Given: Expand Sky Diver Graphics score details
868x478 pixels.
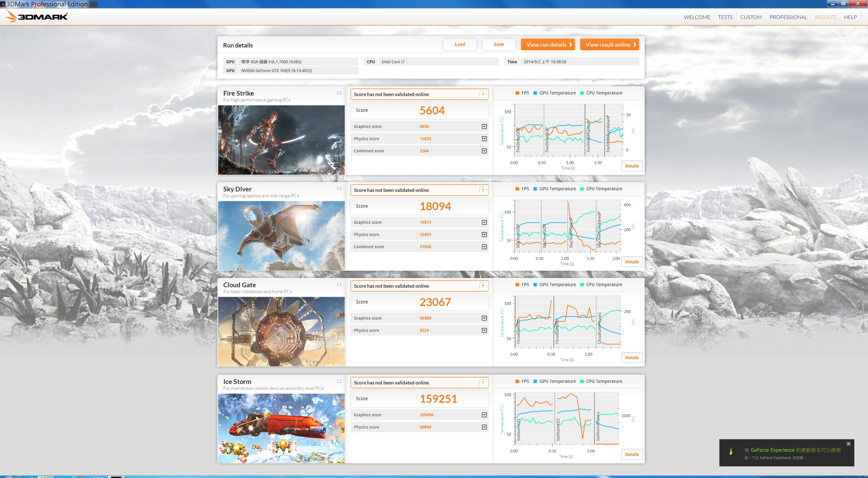Looking at the screenshot, I should pos(484,222).
